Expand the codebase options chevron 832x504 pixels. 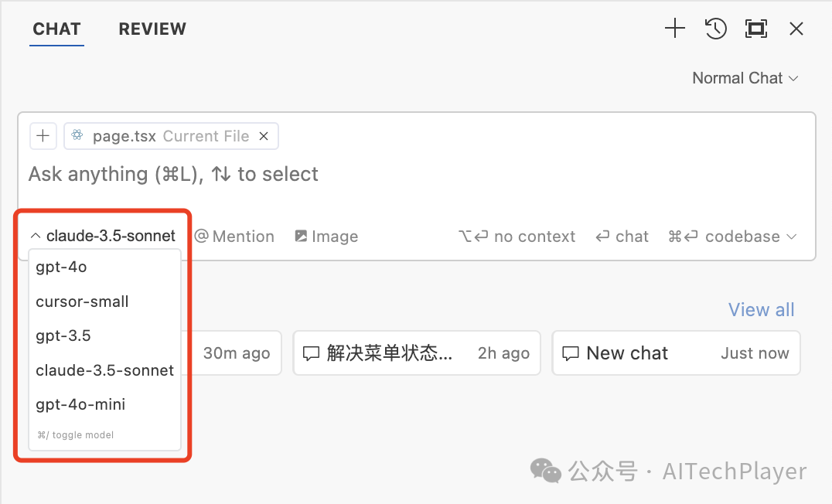(x=791, y=237)
